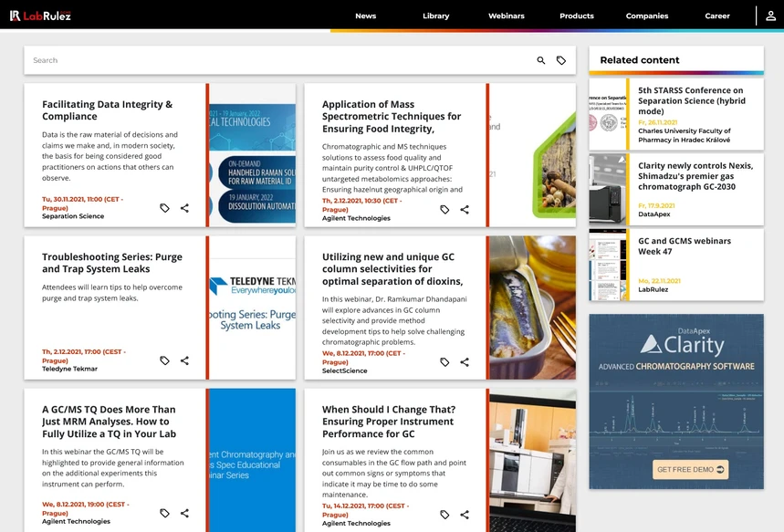
Task: Open Utilizing new and unique GC column title
Action: (x=392, y=269)
